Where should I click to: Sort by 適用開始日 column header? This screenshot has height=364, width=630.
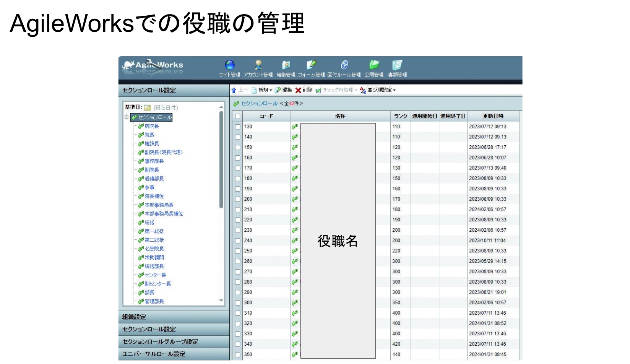click(425, 116)
